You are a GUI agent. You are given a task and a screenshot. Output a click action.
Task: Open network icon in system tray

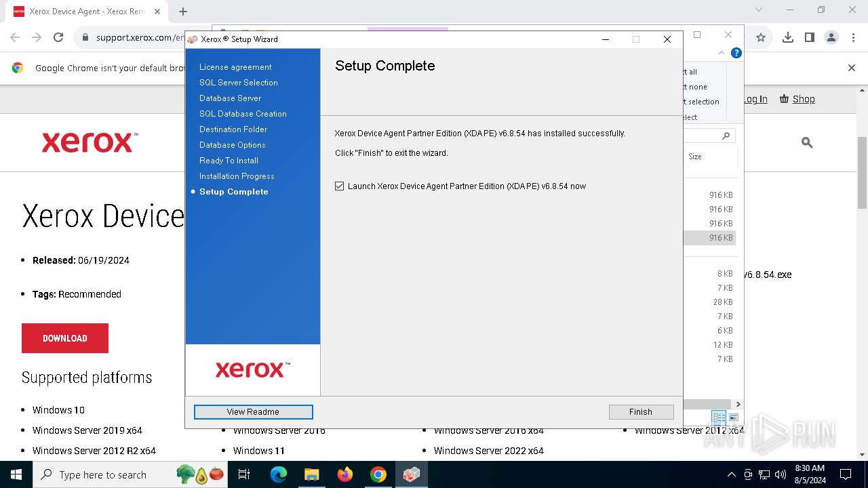[764, 474]
